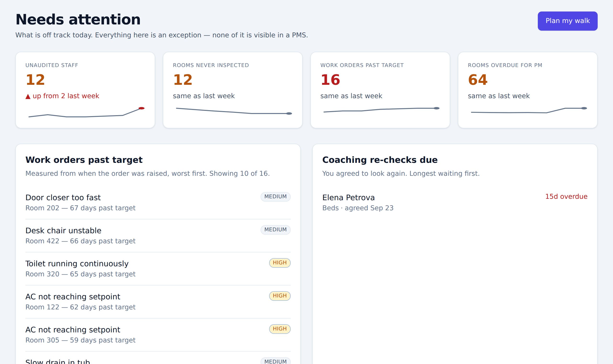Click Room 202 — 67 days past target
Image resolution: width=613 pixels, height=364 pixels.
[80, 208]
